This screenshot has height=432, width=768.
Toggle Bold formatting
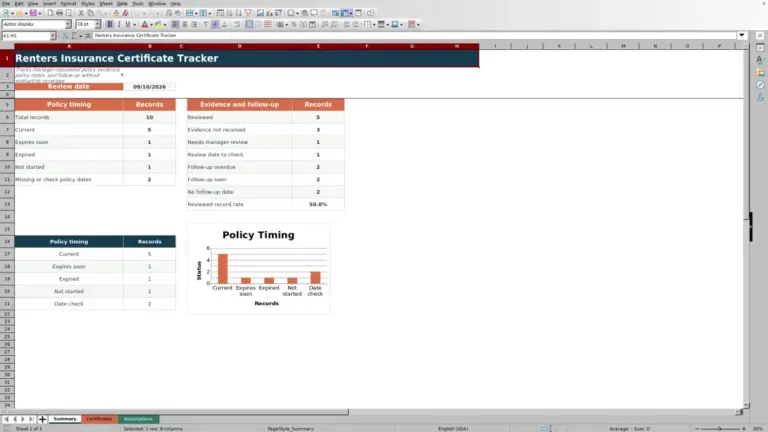point(110,24)
